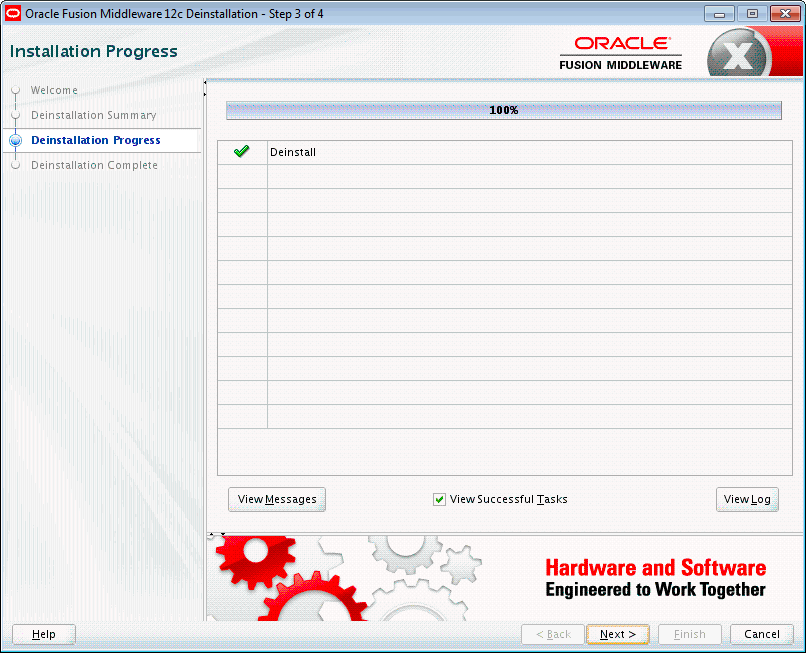Open View Messages
The height and width of the screenshot is (653, 806).
[277, 499]
